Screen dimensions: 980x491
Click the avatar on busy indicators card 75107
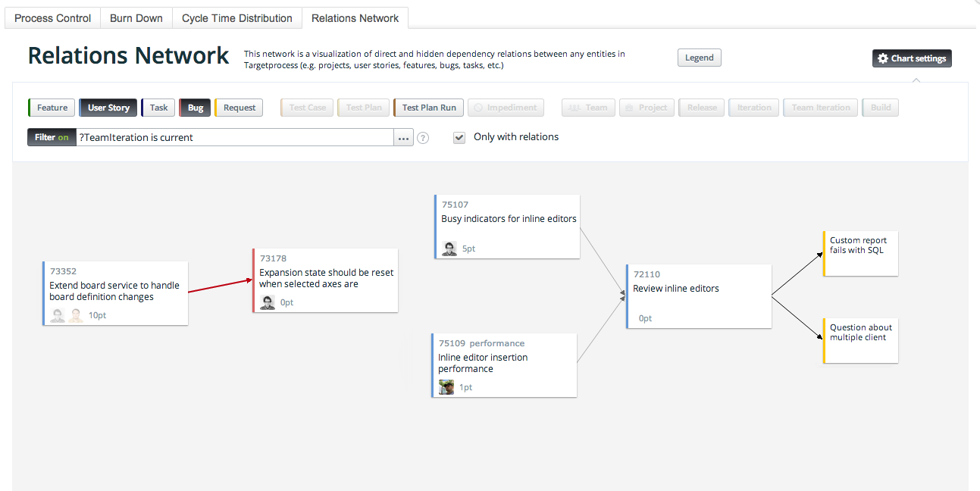448,248
